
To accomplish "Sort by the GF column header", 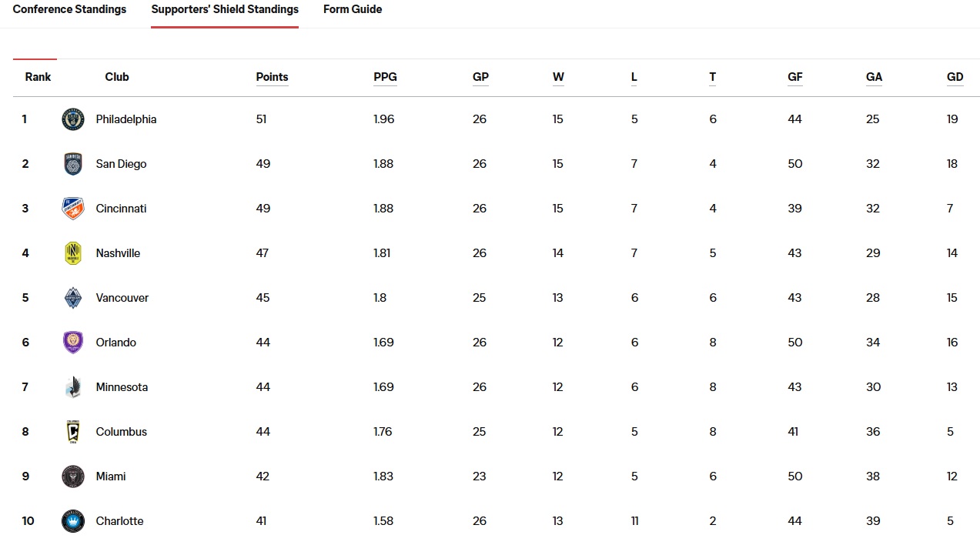I will tap(795, 77).
